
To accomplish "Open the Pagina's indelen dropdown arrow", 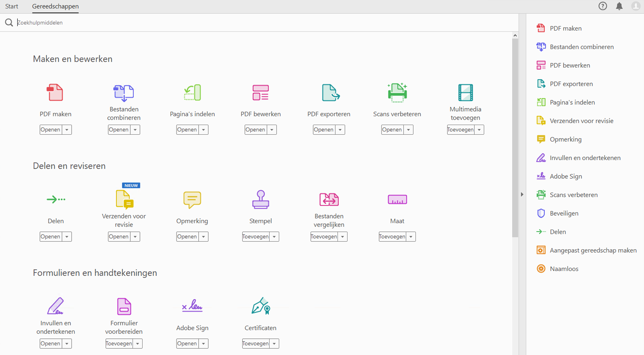I will coord(203,130).
